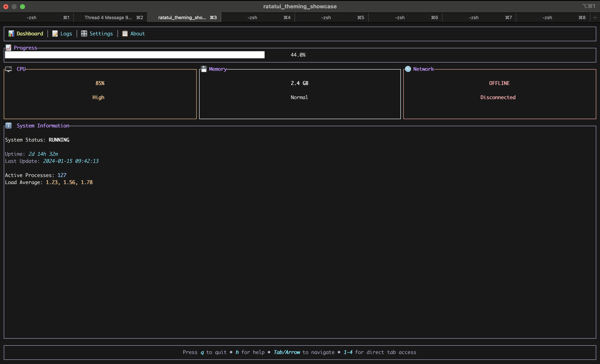Click the 2.4 GB memory value

tap(299, 83)
